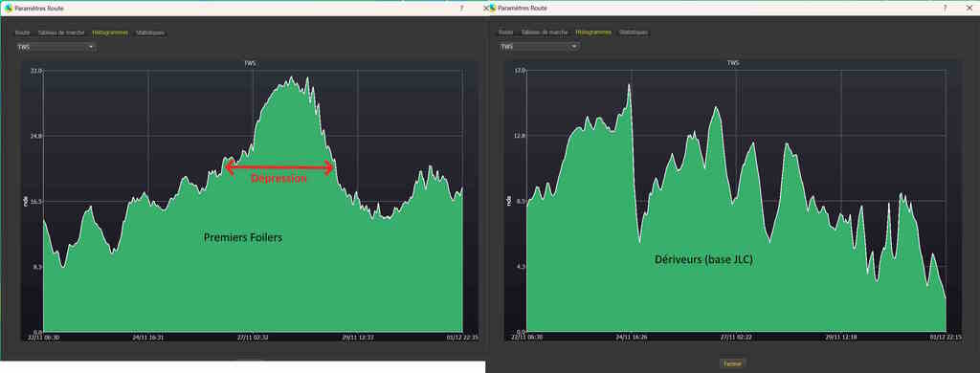This screenshot has width=980, height=373.
Task: Select Histogrammes tab in right window
Action: [593, 33]
